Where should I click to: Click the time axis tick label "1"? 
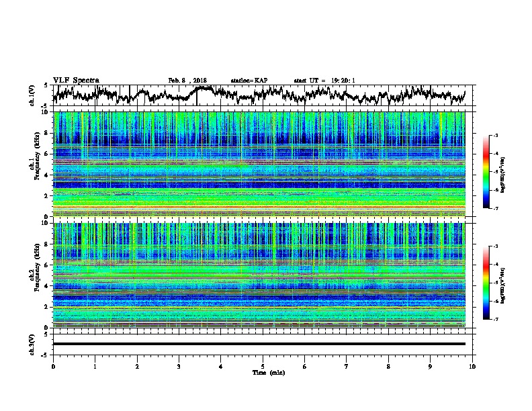tap(95, 367)
